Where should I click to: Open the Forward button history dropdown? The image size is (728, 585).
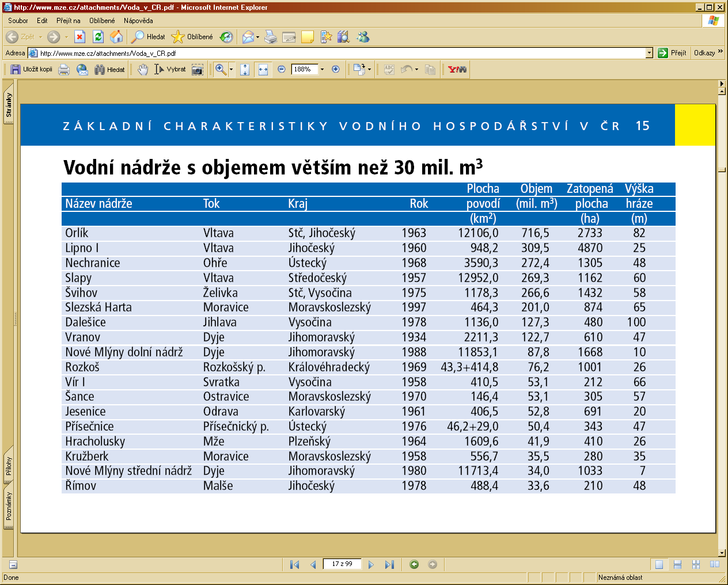tap(67, 37)
